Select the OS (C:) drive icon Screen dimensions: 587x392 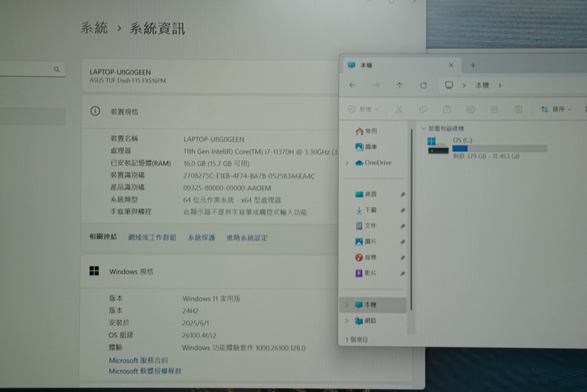tap(438, 146)
